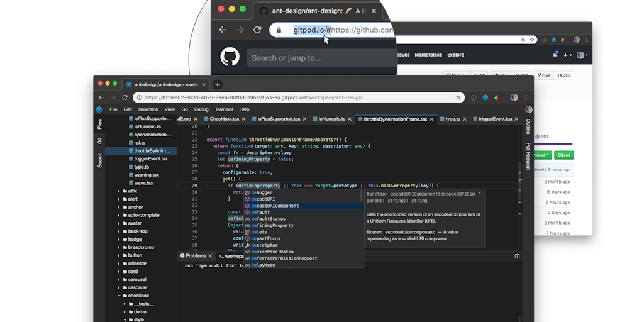
Task: Click the Gitpod extension icon in the front browser toolbar
Action: (x=486, y=97)
